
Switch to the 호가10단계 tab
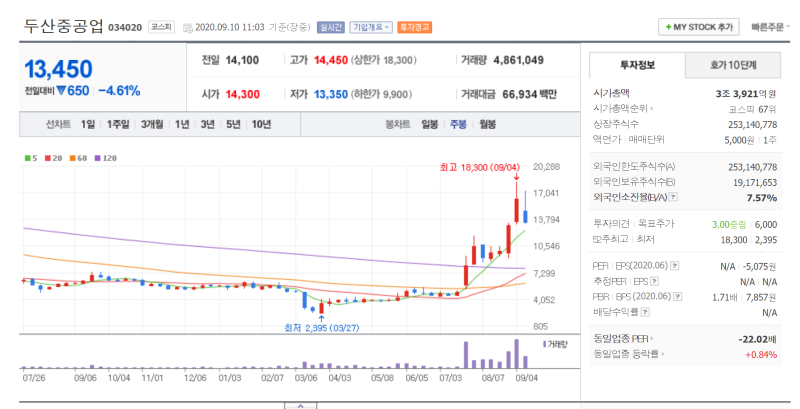tap(733, 65)
